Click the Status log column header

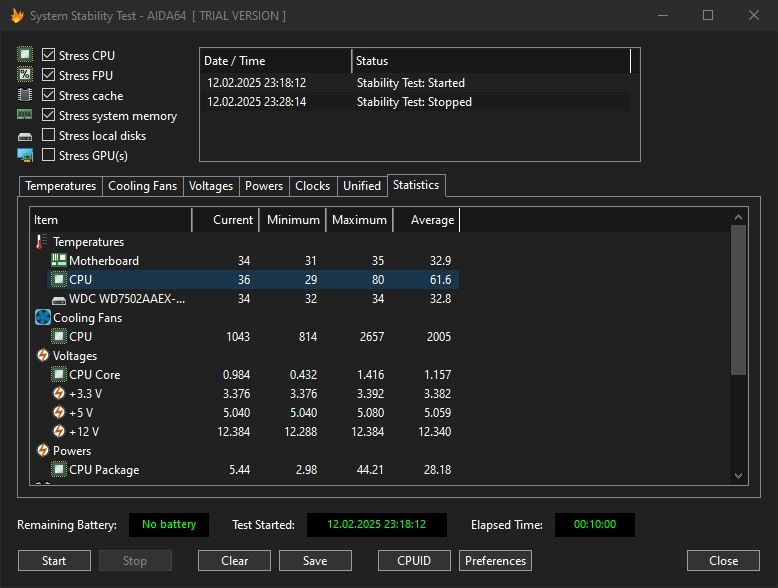(x=491, y=61)
